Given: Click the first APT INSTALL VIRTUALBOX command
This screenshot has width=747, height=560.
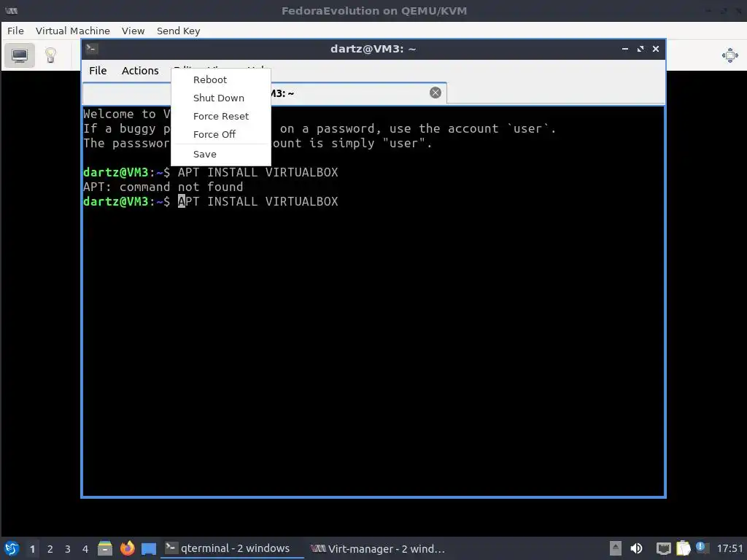Looking at the screenshot, I should (258, 172).
